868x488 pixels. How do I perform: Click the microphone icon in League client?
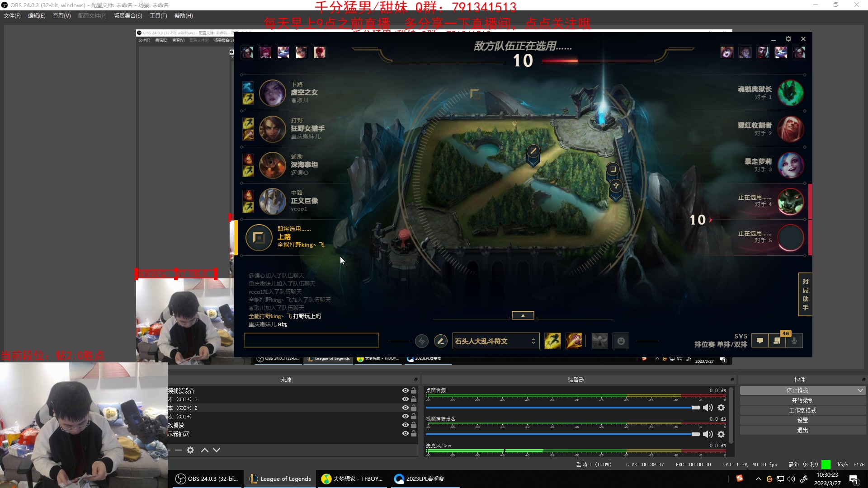794,341
